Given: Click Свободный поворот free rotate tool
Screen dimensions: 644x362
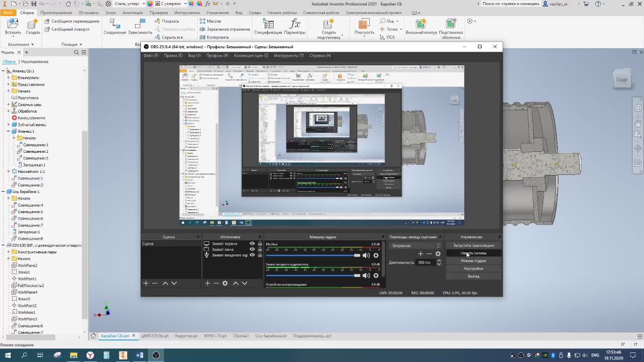Looking at the screenshot, I should 67,29.
